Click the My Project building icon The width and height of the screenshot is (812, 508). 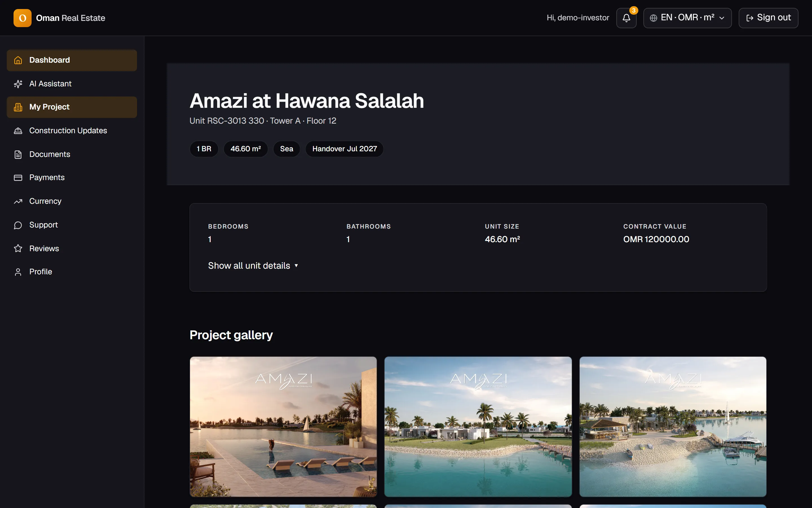coord(18,107)
